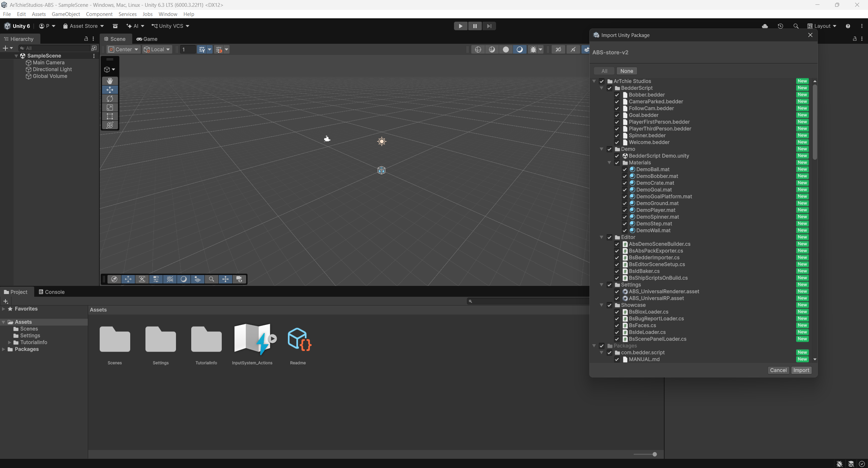This screenshot has height=468, width=868.
Task: Click the None selection button
Action: tap(627, 71)
